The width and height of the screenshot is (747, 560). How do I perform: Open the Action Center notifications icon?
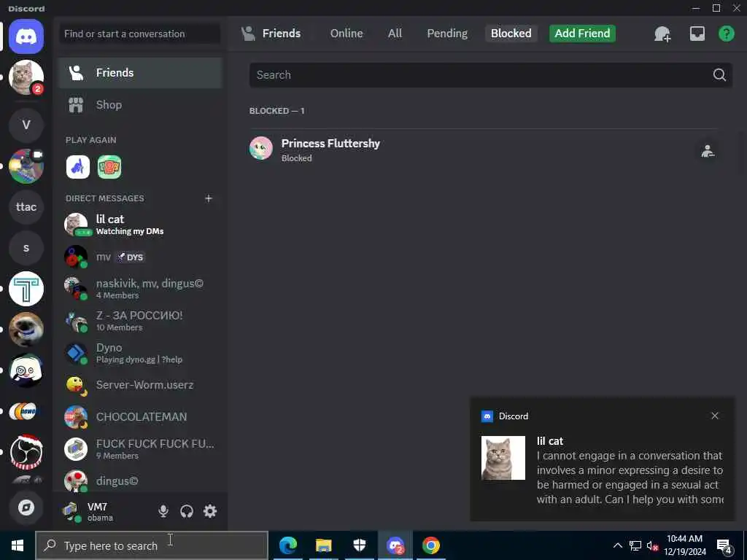tap(724, 545)
